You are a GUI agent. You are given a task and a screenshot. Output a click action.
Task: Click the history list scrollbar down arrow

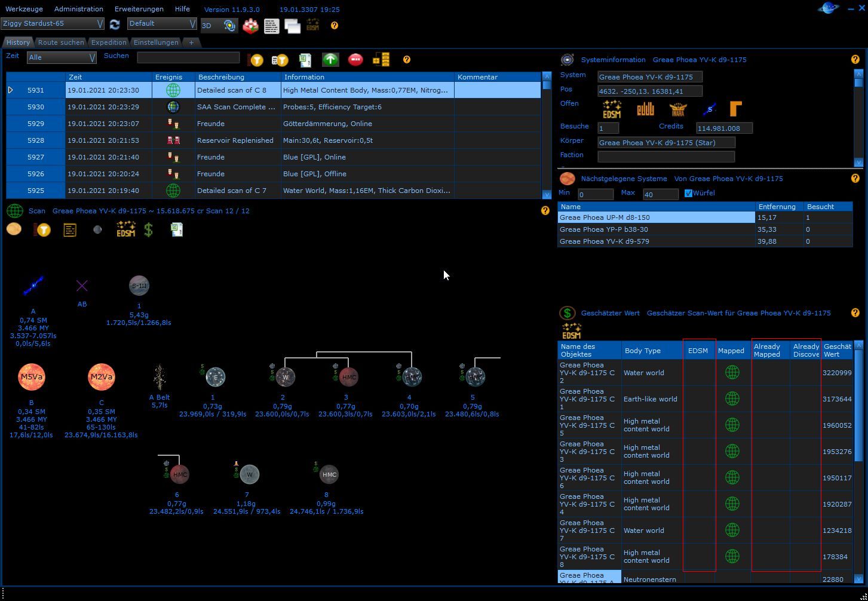click(x=547, y=195)
